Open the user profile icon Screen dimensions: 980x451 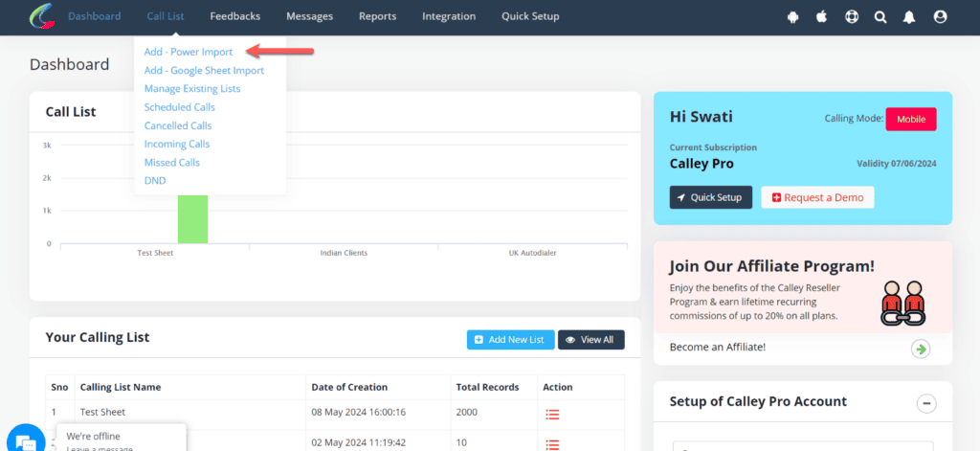click(x=940, y=16)
